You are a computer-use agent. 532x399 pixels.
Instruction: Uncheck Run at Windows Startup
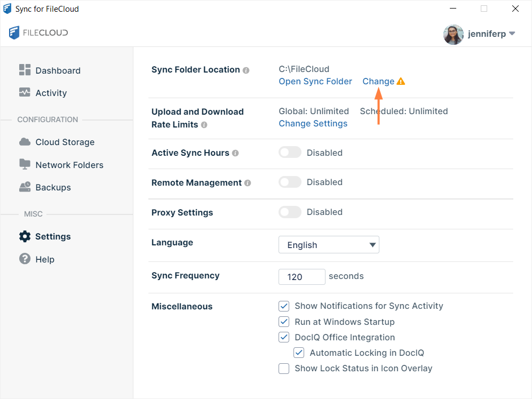click(x=284, y=322)
